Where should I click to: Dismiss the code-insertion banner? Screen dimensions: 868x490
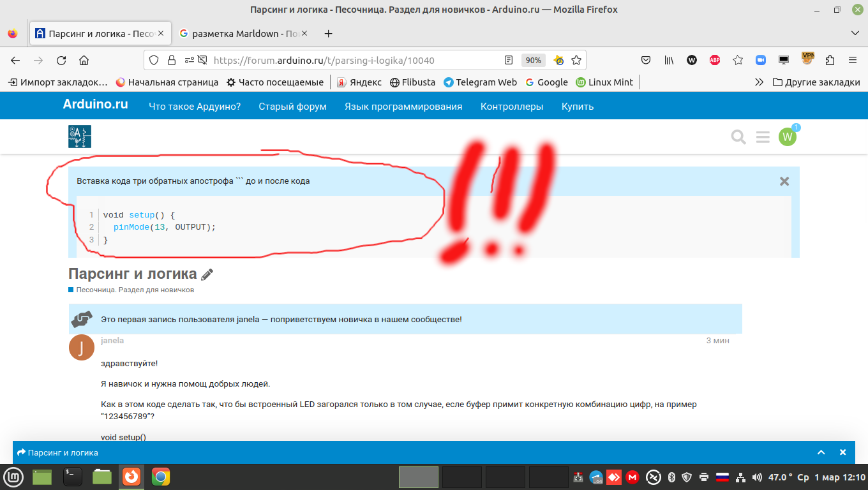tap(784, 181)
